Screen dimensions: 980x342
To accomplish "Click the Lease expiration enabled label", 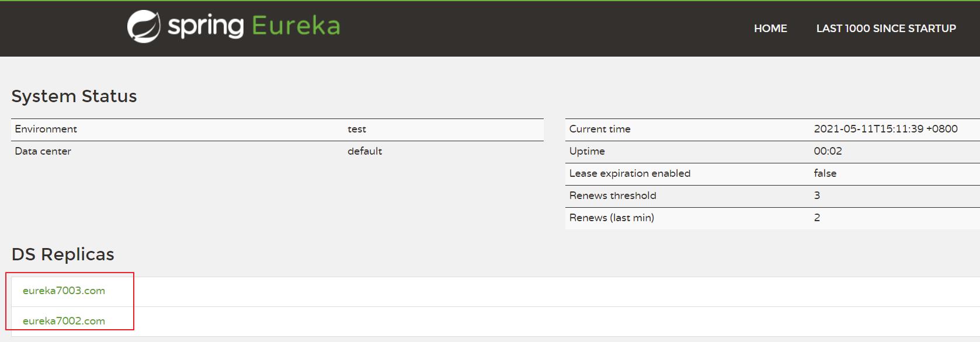I will coord(630,173).
